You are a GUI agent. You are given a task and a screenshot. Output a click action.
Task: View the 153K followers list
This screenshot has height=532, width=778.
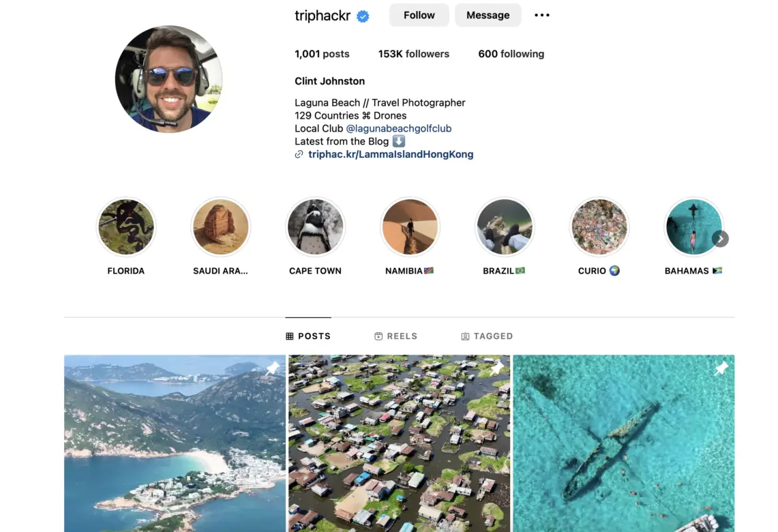coord(414,54)
